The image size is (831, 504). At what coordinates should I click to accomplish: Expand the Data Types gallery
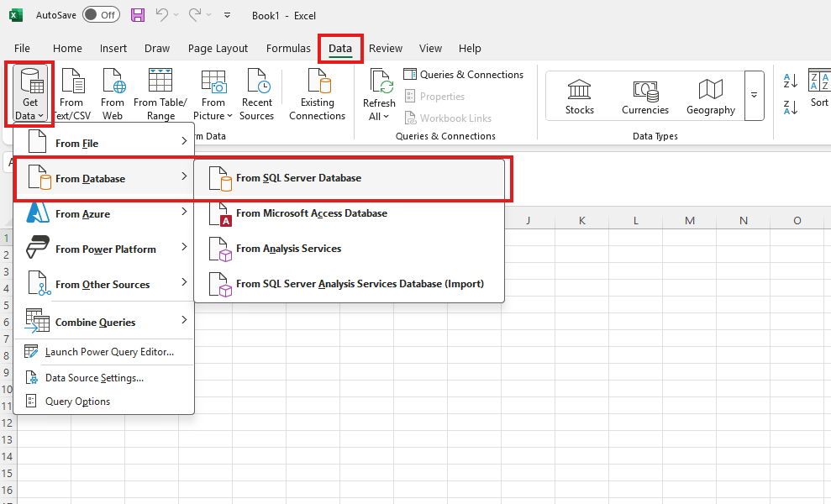tap(755, 96)
